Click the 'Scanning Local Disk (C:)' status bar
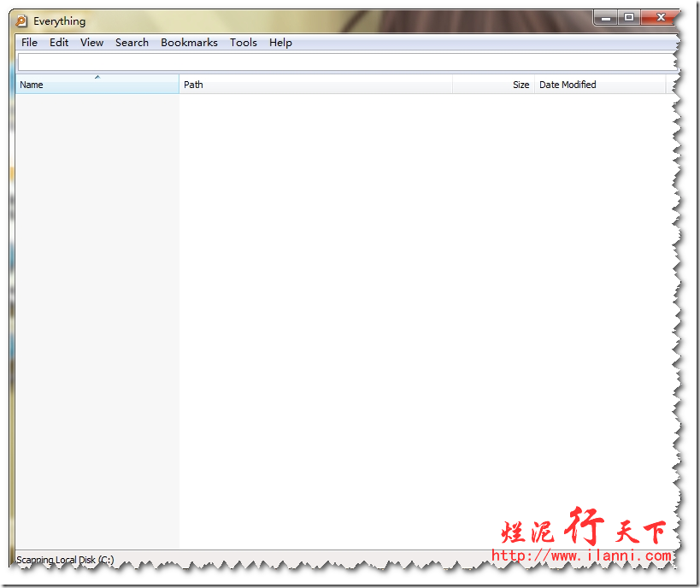 [65, 561]
